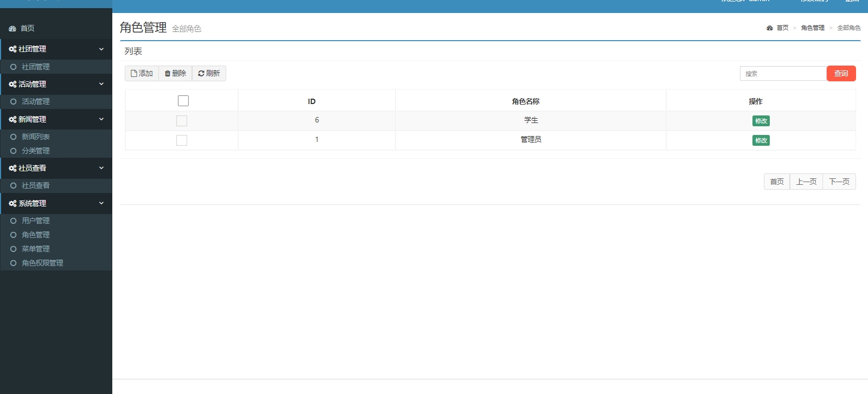Viewport: 868px width, 394px height.
Task: Click 修改 for the 学生 role
Action: tap(761, 121)
